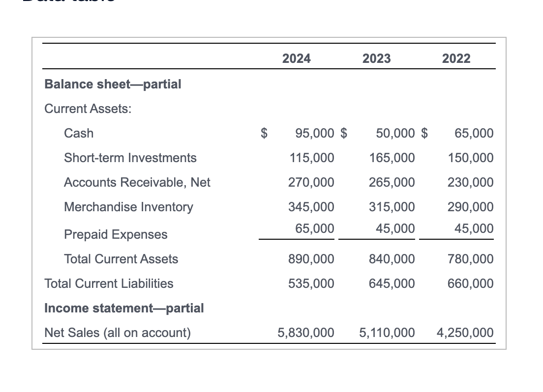Click Net Sales (all on account) label
Image resolution: width=543 pixels, height=392 pixels.
tap(118, 333)
